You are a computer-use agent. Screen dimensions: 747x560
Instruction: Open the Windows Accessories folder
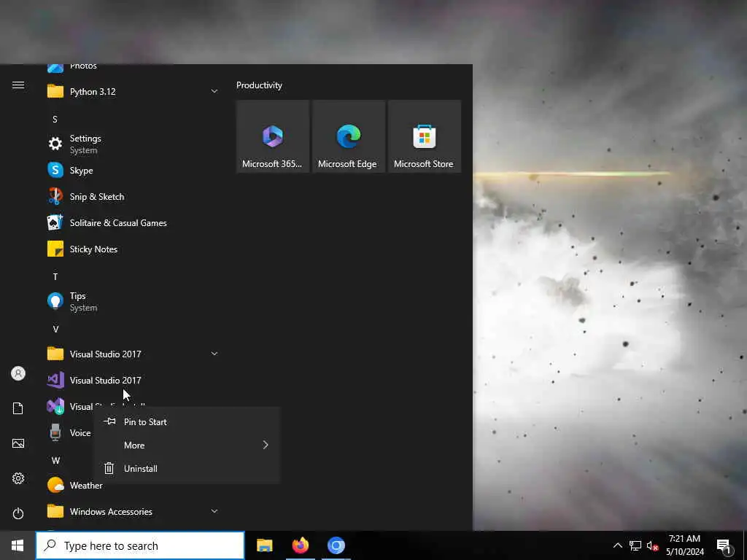[133, 511]
